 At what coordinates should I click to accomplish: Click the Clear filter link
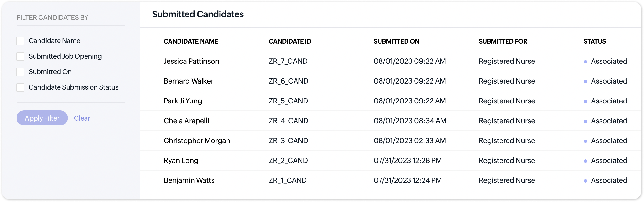(x=82, y=118)
